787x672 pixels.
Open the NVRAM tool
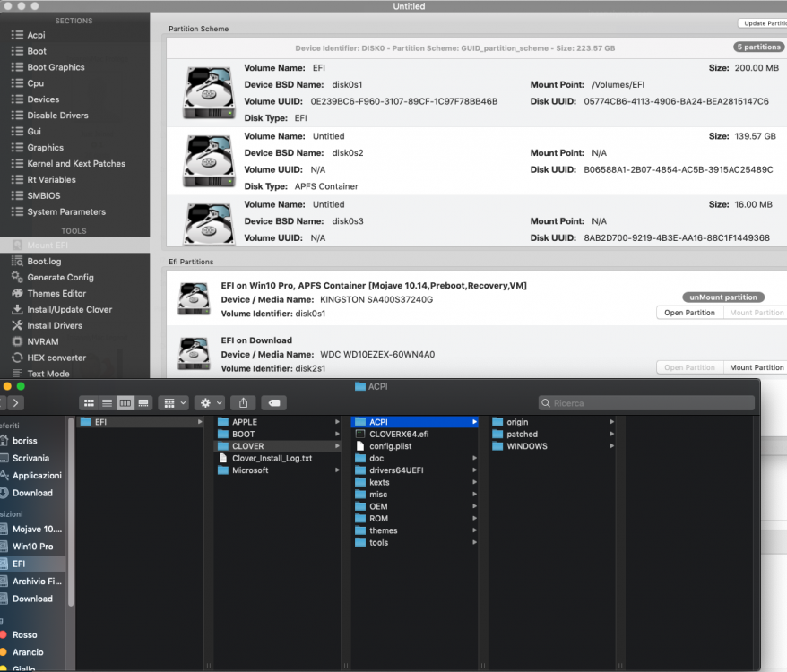click(43, 341)
